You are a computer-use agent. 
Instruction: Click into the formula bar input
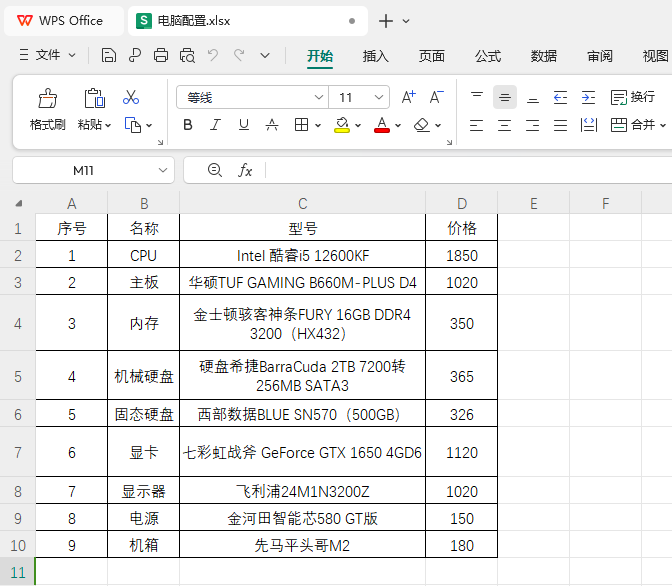tap(468, 170)
